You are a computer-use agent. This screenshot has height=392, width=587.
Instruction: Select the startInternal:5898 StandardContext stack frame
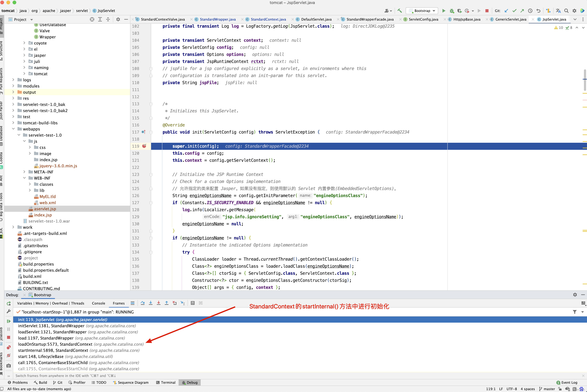(79, 350)
